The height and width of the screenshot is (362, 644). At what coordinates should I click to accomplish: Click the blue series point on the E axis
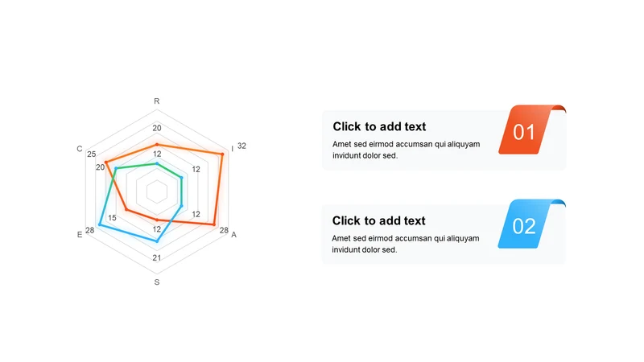click(x=100, y=224)
